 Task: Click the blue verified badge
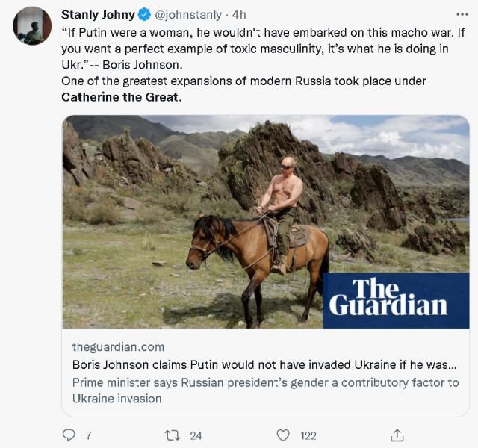coord(144,15)
